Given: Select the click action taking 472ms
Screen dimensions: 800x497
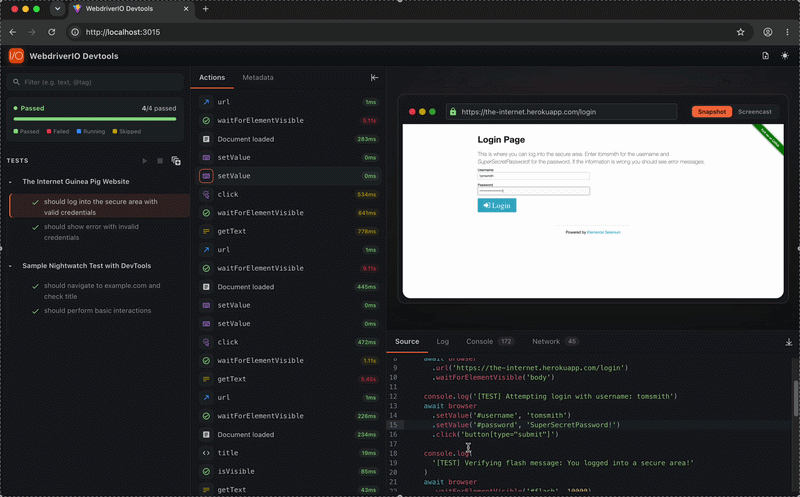Looking at the screenshot, I should [x=288, y=342].
